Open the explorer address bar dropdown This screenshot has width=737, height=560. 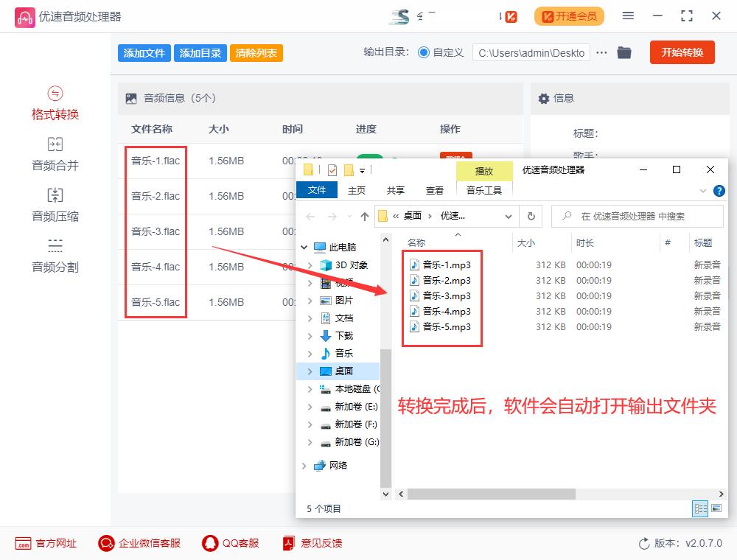508,217
